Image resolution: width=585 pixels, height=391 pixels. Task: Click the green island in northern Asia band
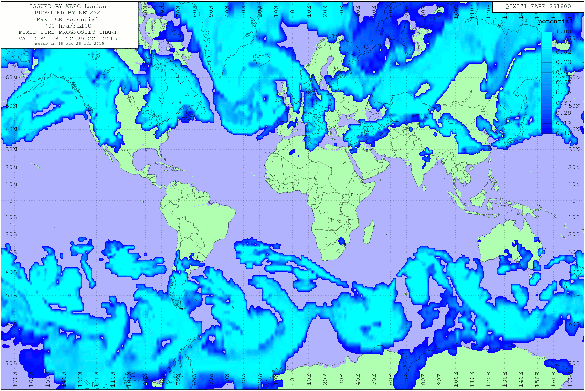click(x=422, y=90)
